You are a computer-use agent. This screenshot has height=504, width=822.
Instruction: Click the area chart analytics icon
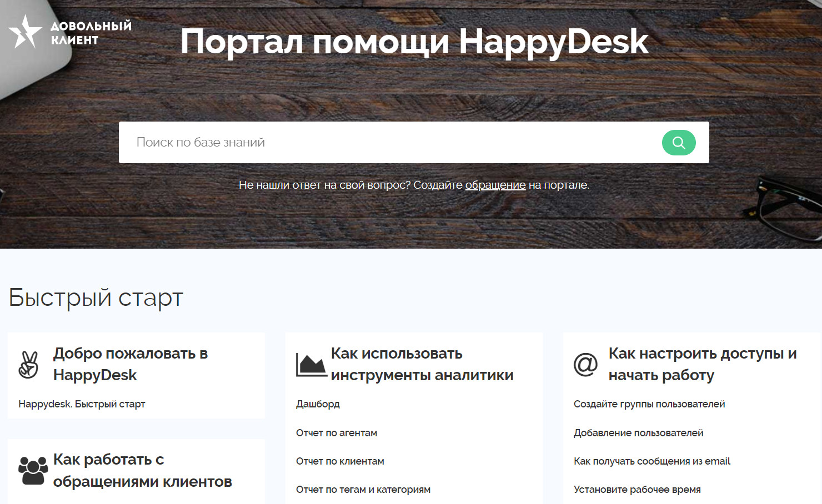[311, 365]
